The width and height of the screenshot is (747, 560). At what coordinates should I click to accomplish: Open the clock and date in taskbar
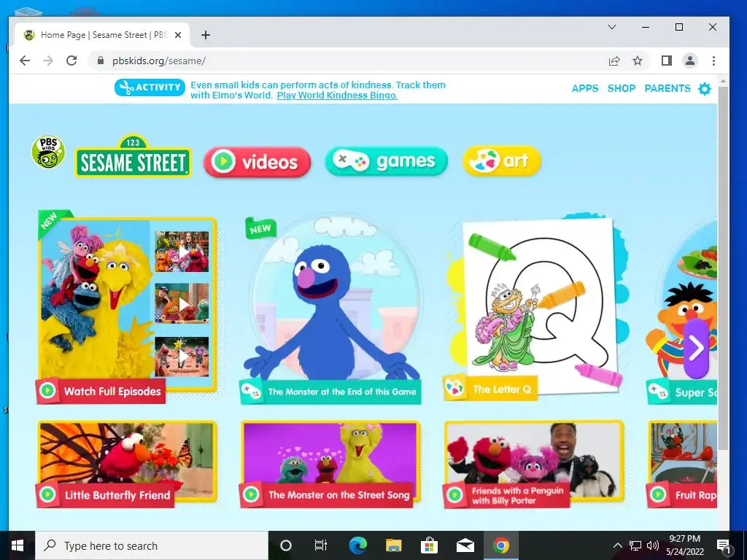click(x=684, y=545)
